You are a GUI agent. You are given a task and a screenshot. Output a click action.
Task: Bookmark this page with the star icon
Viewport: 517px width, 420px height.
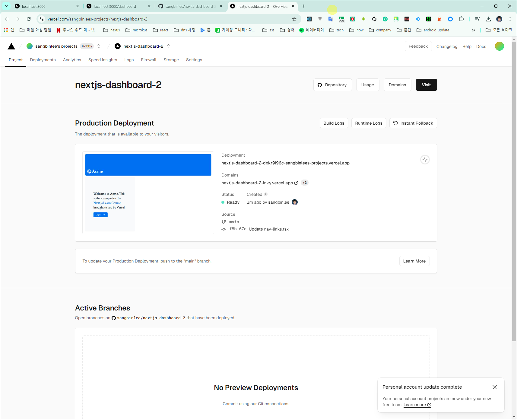[x=294, y=19]
